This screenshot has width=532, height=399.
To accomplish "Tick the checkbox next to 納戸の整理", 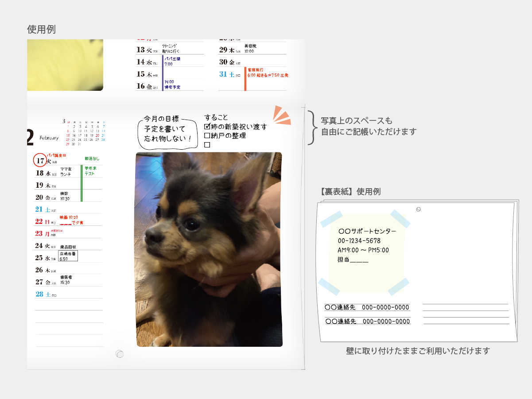I will (207, 136).
